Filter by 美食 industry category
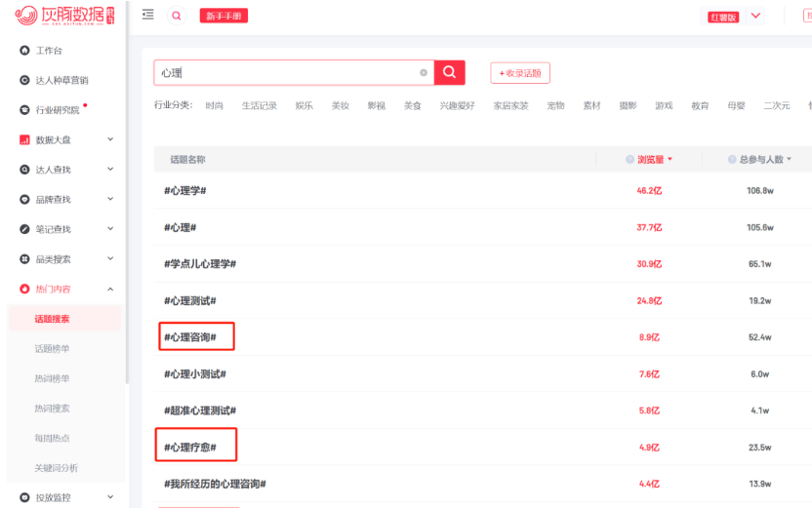The width and height of the screenshot is (812, 508). (413, 105)
